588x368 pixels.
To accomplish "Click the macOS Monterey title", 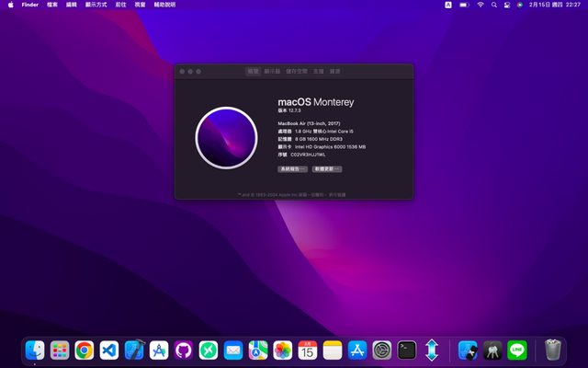I will [x=316, y=102].
